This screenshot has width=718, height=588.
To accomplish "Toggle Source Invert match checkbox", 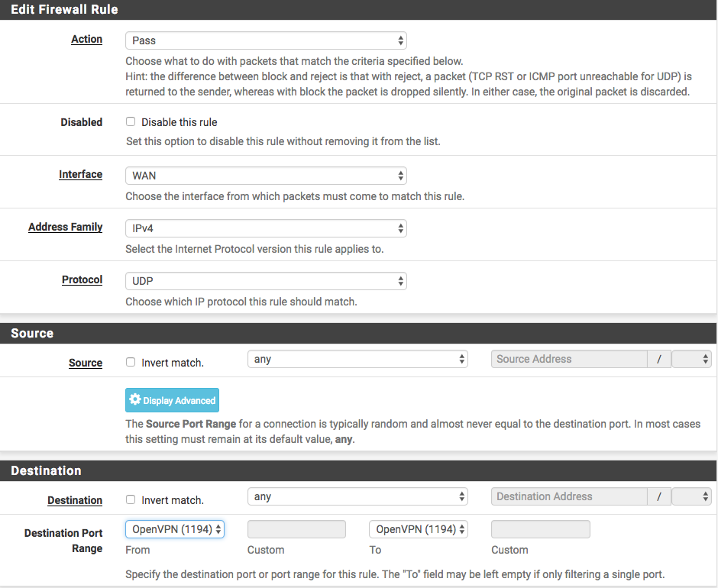I will pyautogui.click(x=131, y=363).
